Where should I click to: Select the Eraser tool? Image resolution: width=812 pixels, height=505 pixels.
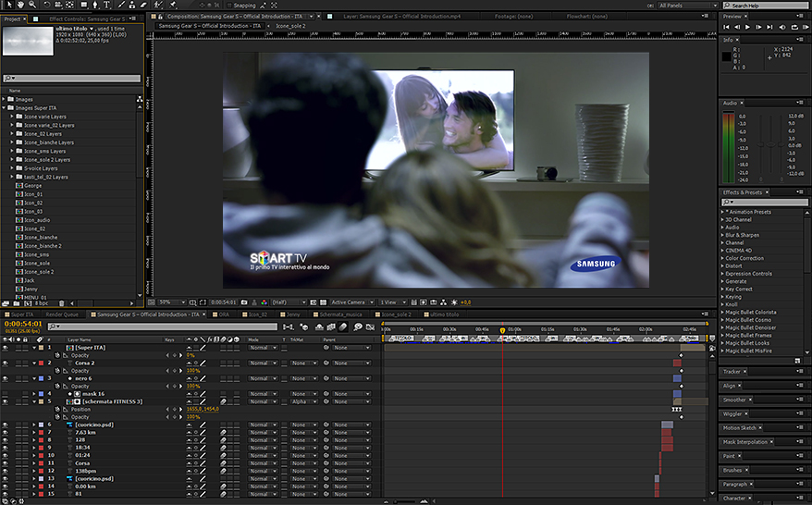(143, 5)
